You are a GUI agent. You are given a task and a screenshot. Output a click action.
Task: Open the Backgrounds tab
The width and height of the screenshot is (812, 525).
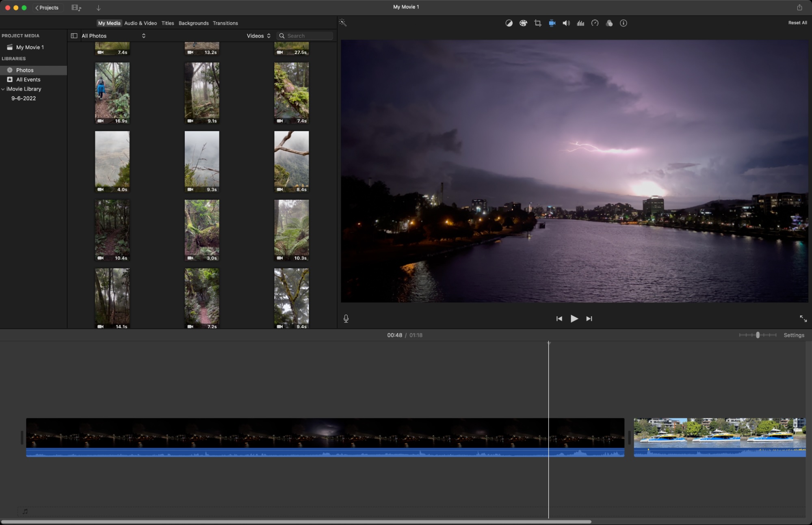tap(193, 23)
